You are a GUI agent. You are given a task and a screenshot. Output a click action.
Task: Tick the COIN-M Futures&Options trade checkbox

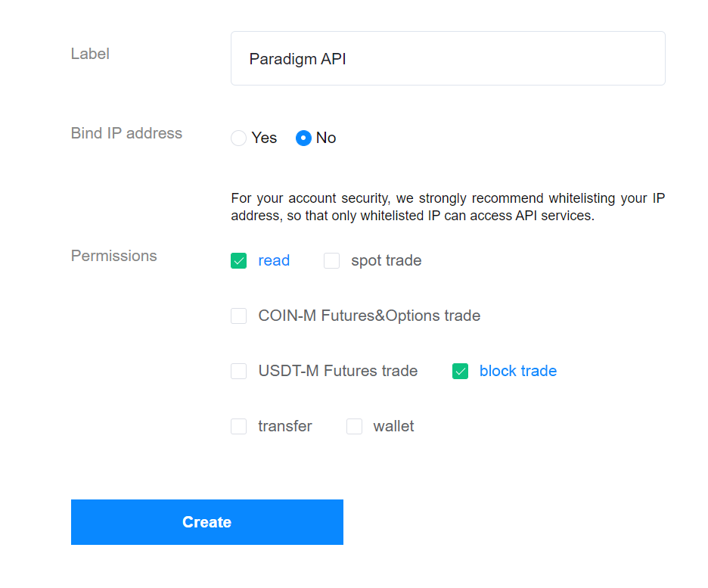pos(239,316)
